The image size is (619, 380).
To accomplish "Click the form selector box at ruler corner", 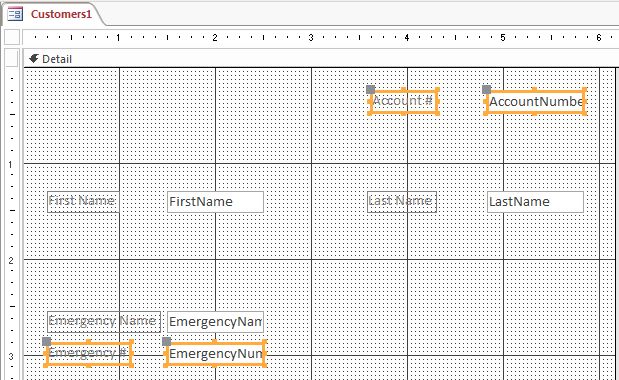I will click(x=12, y=37).
